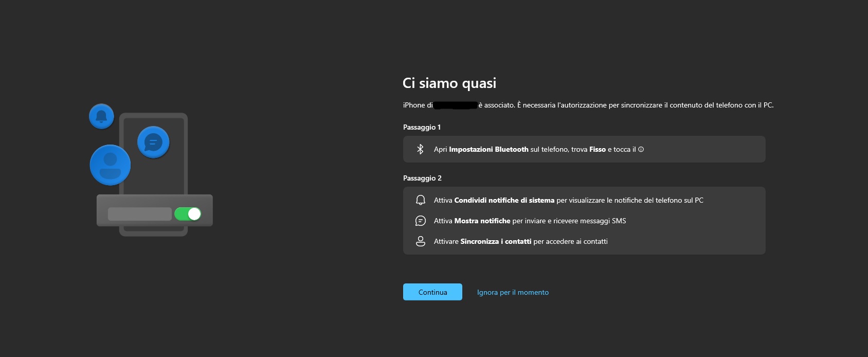Click the bold 'Impostazioni Bluetooth' text
The width and height of the screenshot is (868, 357).
[489, 149]
